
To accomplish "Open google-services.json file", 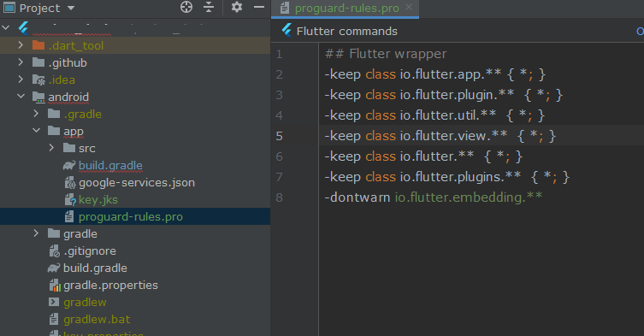I will 137,182.
